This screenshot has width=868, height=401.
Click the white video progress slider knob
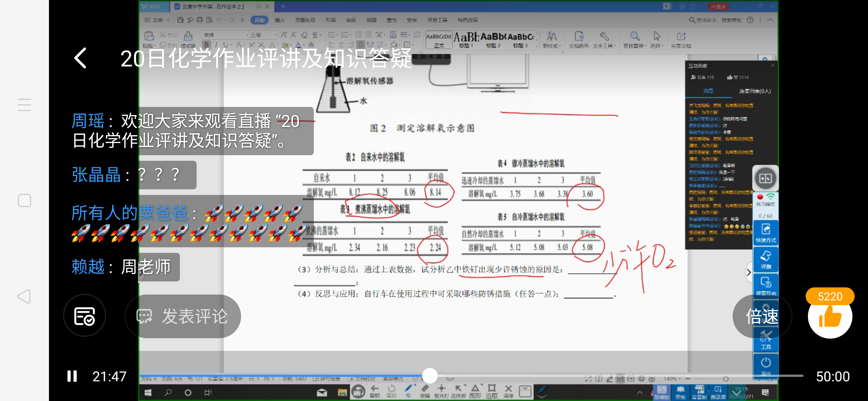click(x=430, y=376)
